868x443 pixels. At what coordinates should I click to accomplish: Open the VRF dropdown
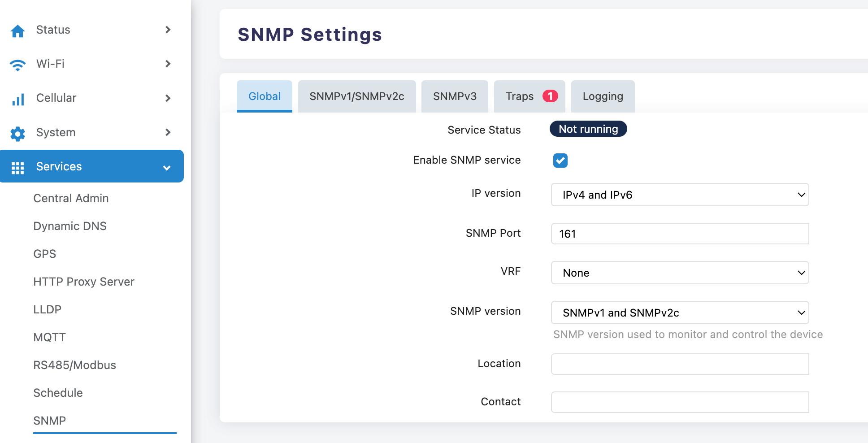click(x=680, y=273)
